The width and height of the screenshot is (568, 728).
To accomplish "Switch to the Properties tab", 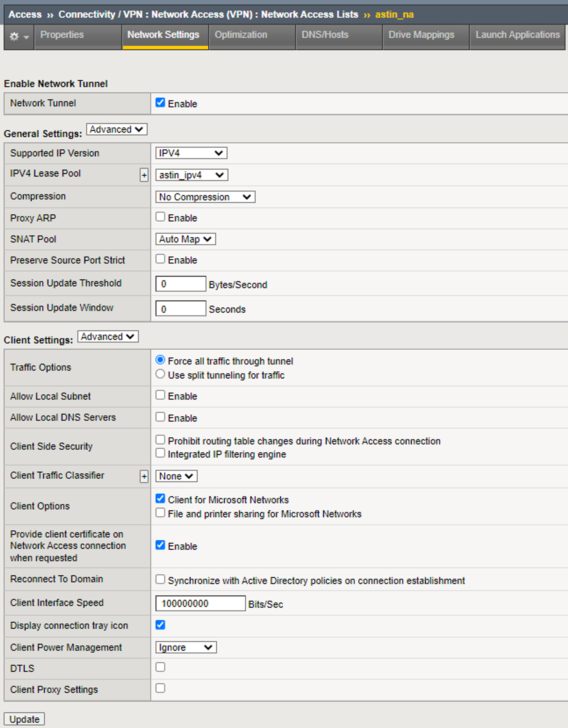I will [78, 37].
